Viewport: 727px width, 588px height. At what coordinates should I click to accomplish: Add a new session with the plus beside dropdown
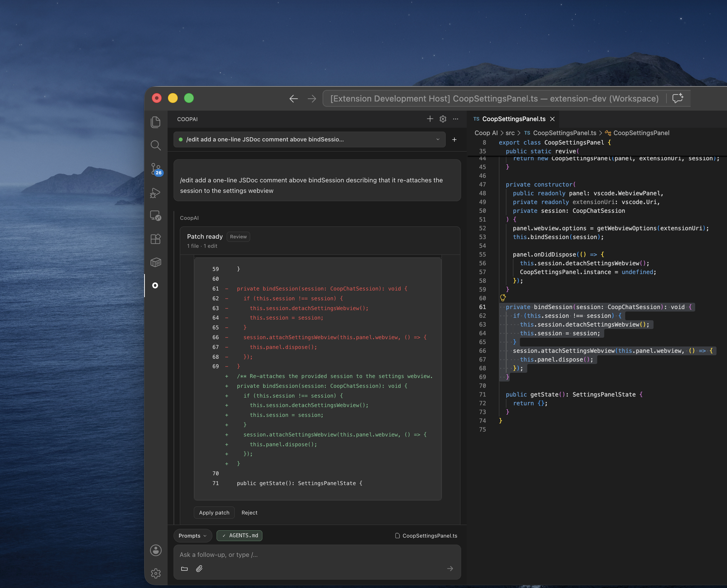454,140
